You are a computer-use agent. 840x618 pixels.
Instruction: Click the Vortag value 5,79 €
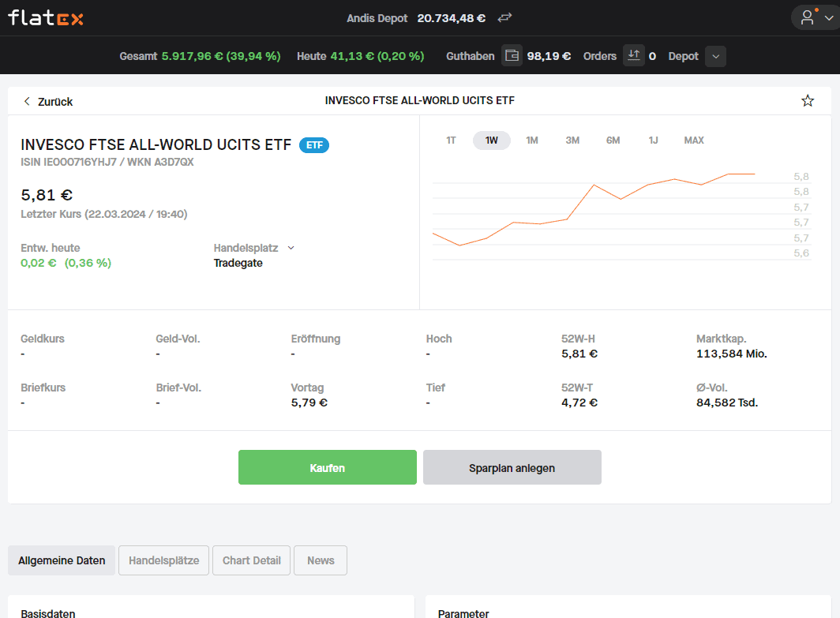309,403
